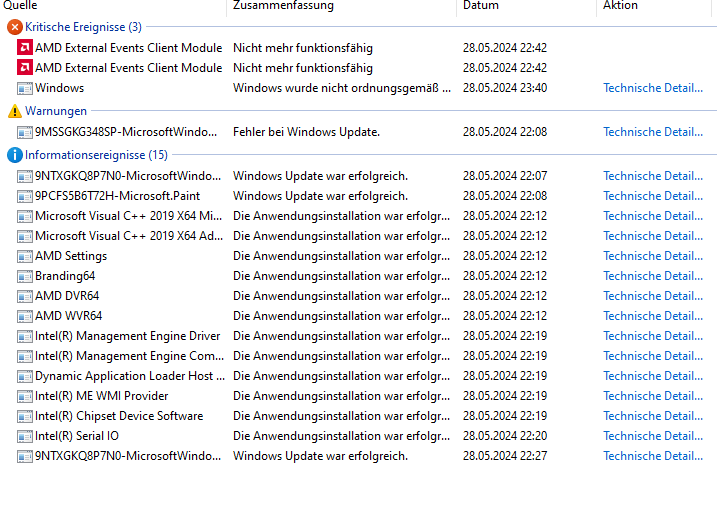Image resolution: width=717 pixels, height=511 pixels.
Task: Open Technische Details for 9NTXGKQ8P7N0 at 22:07
Action: point(653,176)
